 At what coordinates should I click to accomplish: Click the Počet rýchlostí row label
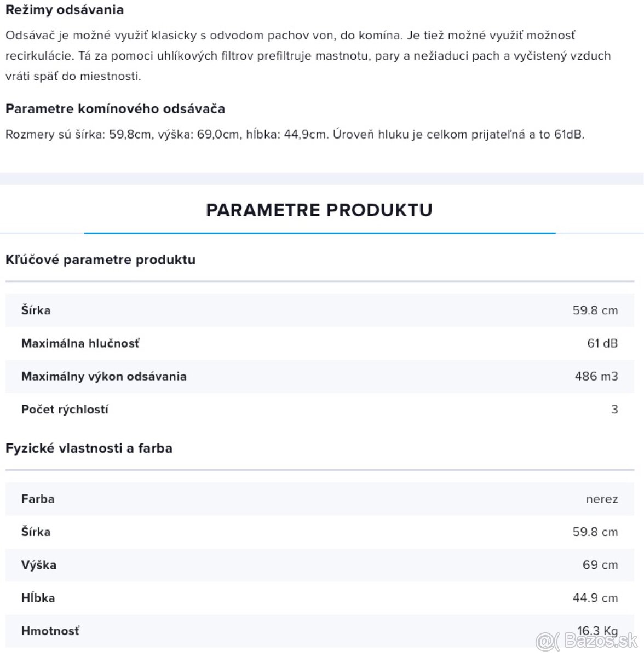(x=65, y=409)
